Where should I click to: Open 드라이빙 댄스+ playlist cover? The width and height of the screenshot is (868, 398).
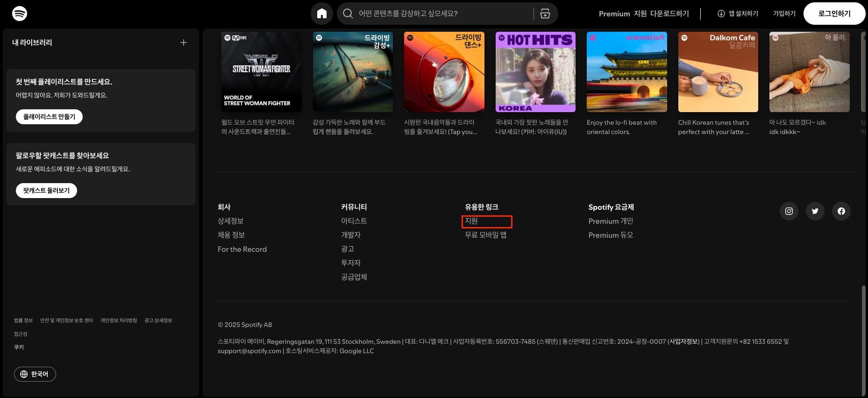point(444,72)
